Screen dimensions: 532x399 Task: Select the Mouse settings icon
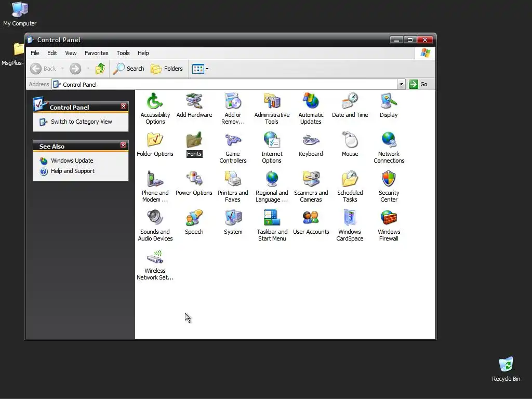[350, 140]
